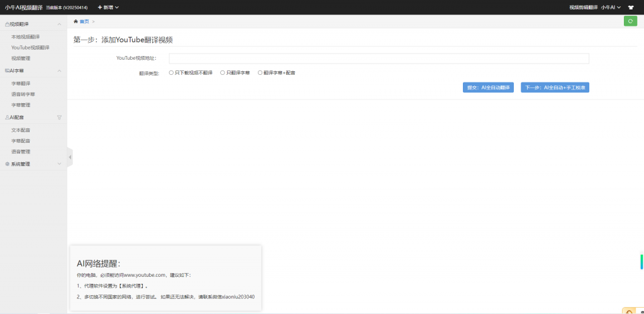Open the 小牛AI user dropdown
644x314 pixels.
(x=611, y=8)
